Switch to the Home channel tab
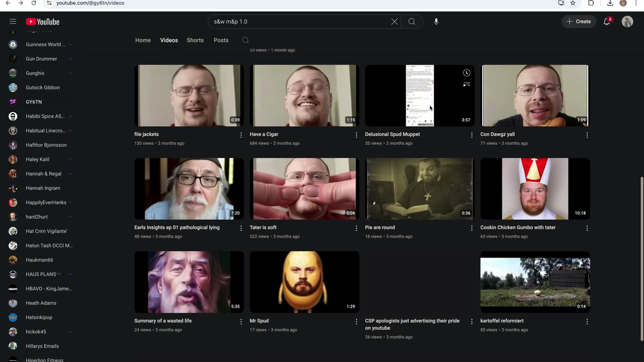 [143, 40]
